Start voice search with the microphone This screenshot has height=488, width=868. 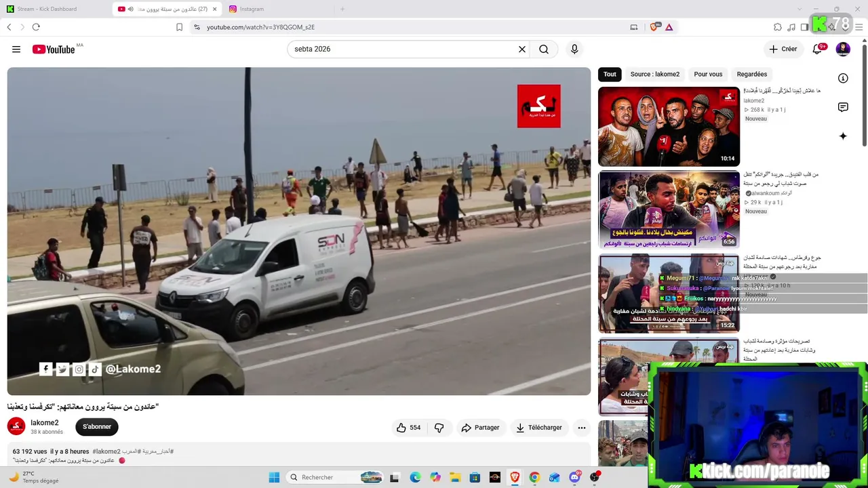click(574, 49)
